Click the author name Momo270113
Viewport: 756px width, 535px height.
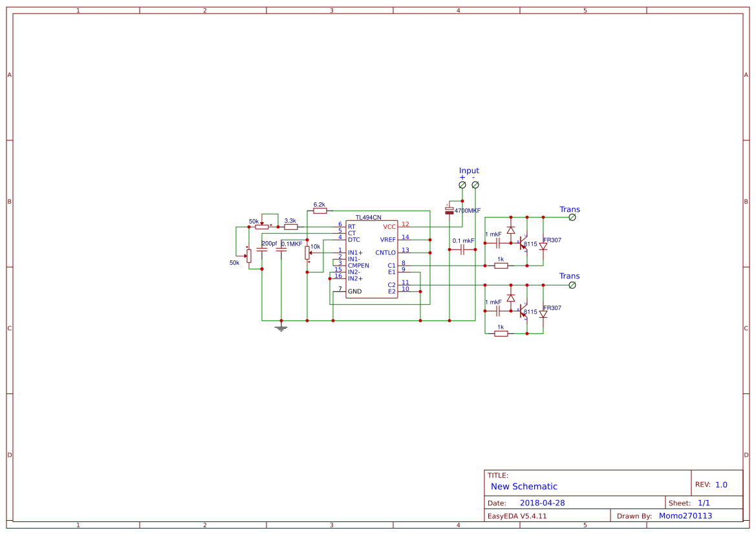coord(685,516)
